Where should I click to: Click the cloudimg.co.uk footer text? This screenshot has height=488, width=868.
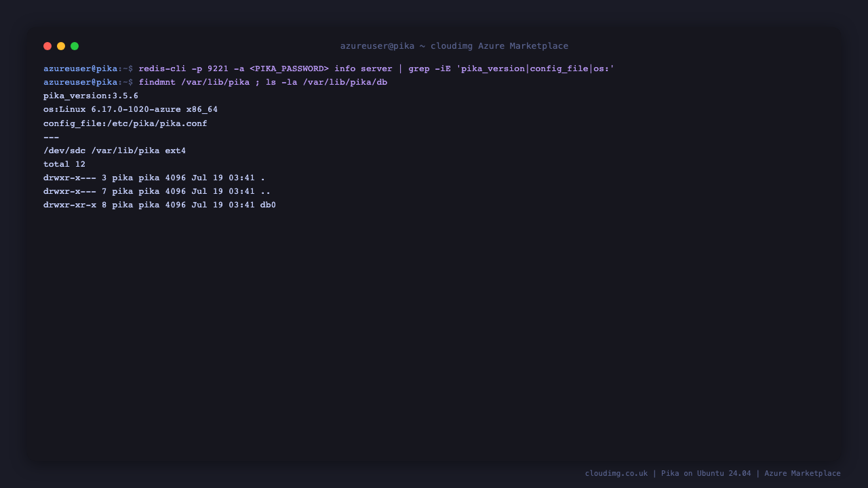(616, 473)
